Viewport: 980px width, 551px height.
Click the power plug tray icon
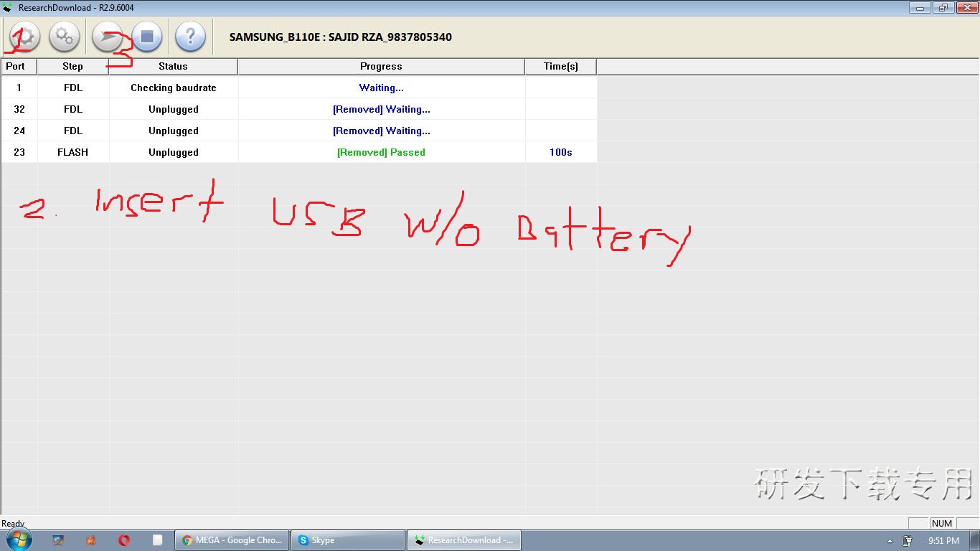(x=907, y=541)
